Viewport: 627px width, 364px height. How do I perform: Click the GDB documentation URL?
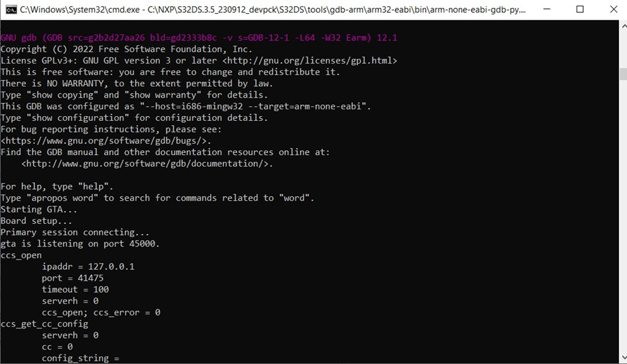tap(147, 164)
